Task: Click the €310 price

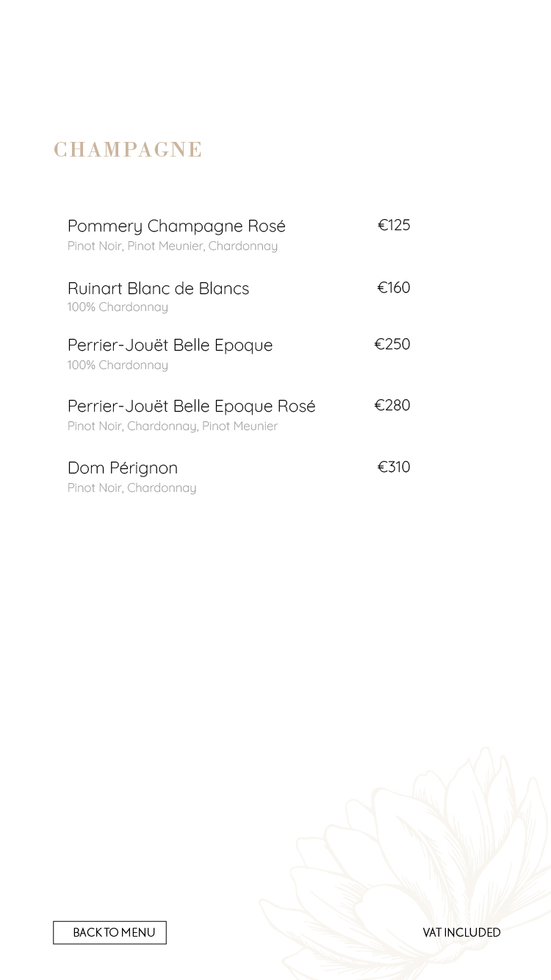Action: pos(394,467)
